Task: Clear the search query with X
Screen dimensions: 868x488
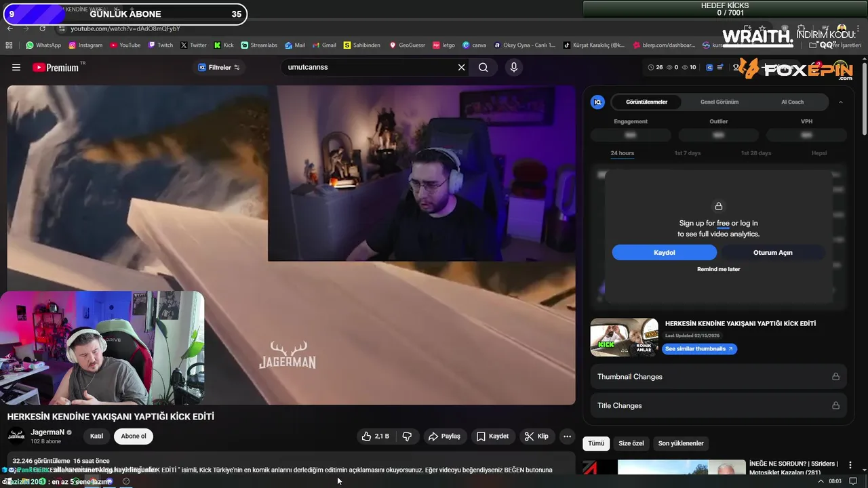Action: point(461,67)
